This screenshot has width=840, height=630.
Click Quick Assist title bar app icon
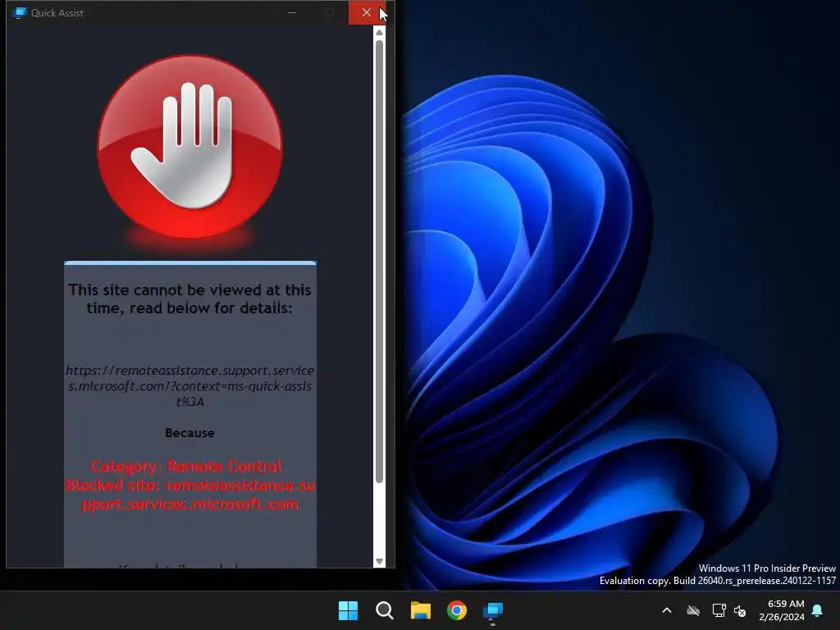[x=20, y=13]
